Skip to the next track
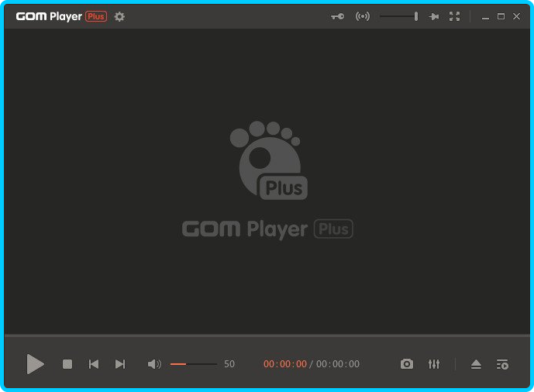Viewport: 534px width, 392px height. pos(120,364)
